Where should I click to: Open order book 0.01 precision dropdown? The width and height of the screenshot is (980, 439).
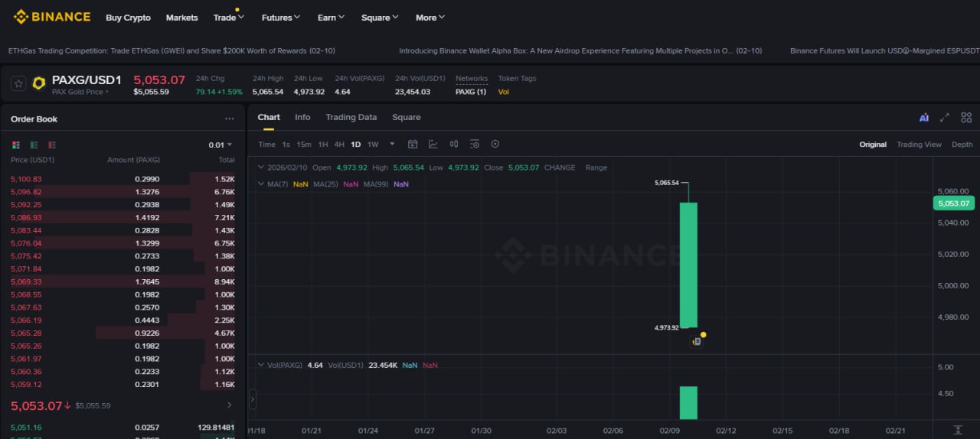coord(220,145)
